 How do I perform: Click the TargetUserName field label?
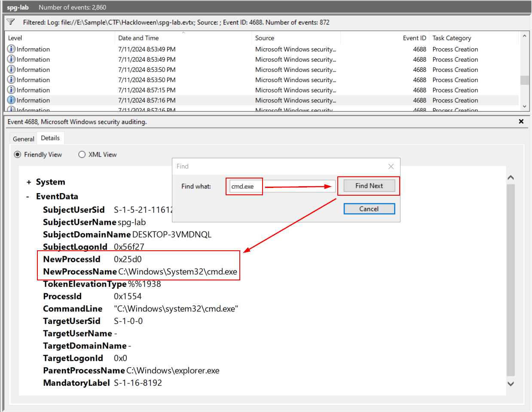77,333
